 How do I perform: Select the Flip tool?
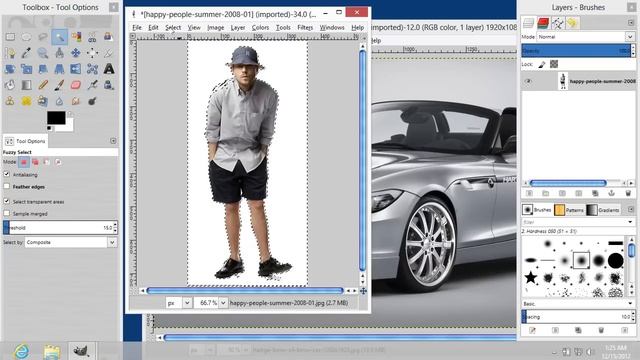click(76, 69)
